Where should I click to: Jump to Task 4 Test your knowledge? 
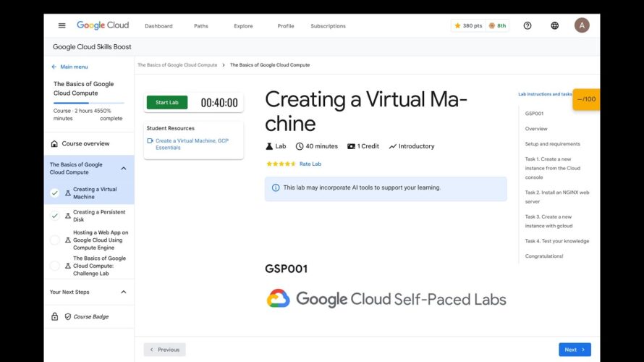(557, 241)
